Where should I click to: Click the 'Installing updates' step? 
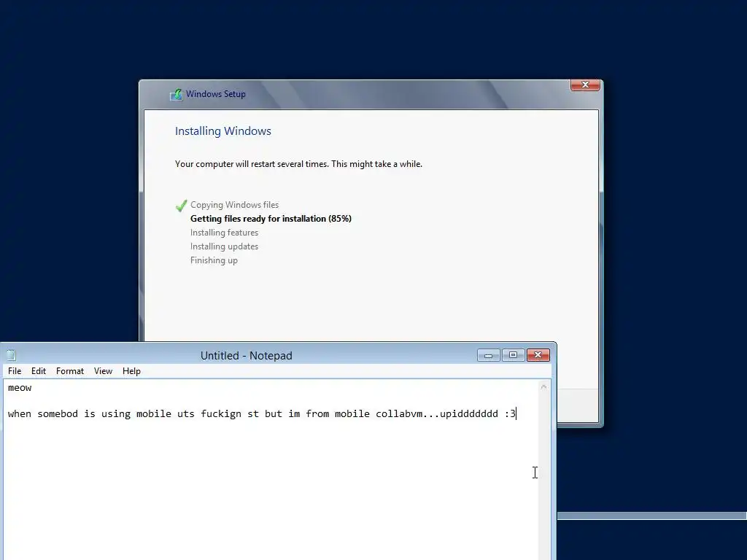point(224,246)
